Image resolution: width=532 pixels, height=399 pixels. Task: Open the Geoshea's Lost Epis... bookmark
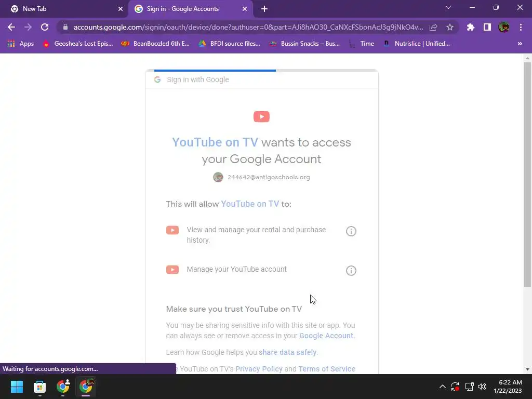(78, 44)
